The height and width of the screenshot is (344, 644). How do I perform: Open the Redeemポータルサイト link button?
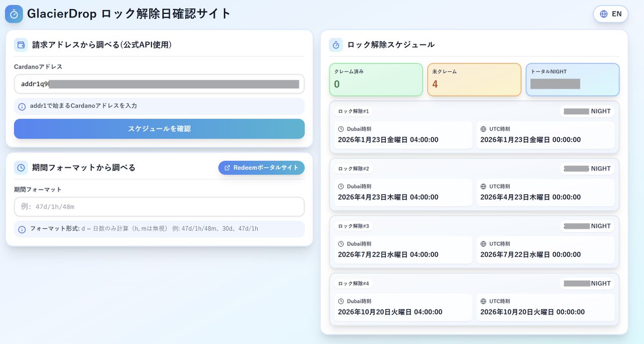(x=261, y=167)
